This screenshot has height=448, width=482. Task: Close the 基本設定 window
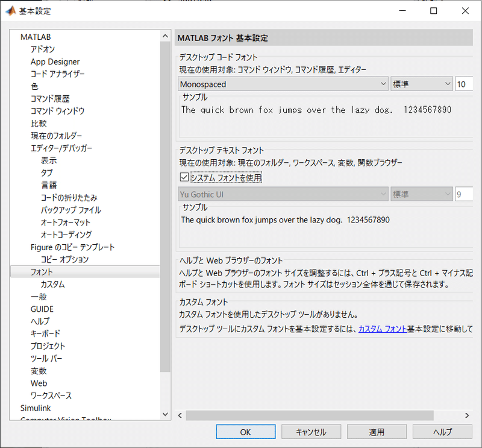point(465,11)
